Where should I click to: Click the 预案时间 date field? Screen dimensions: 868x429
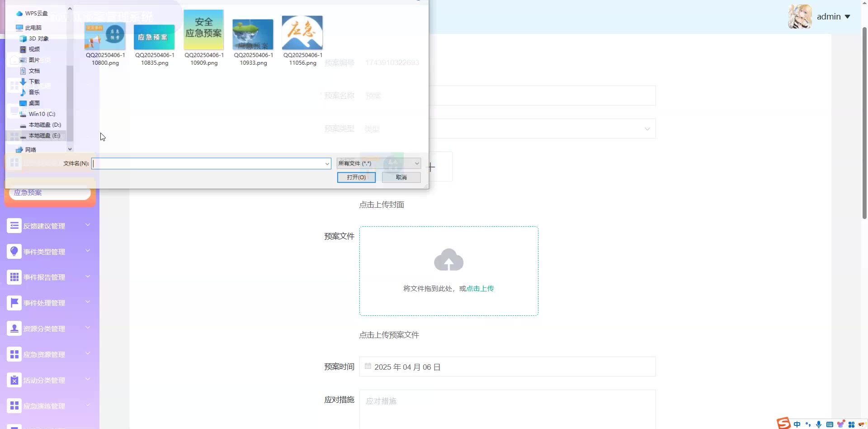coord(507,367)
